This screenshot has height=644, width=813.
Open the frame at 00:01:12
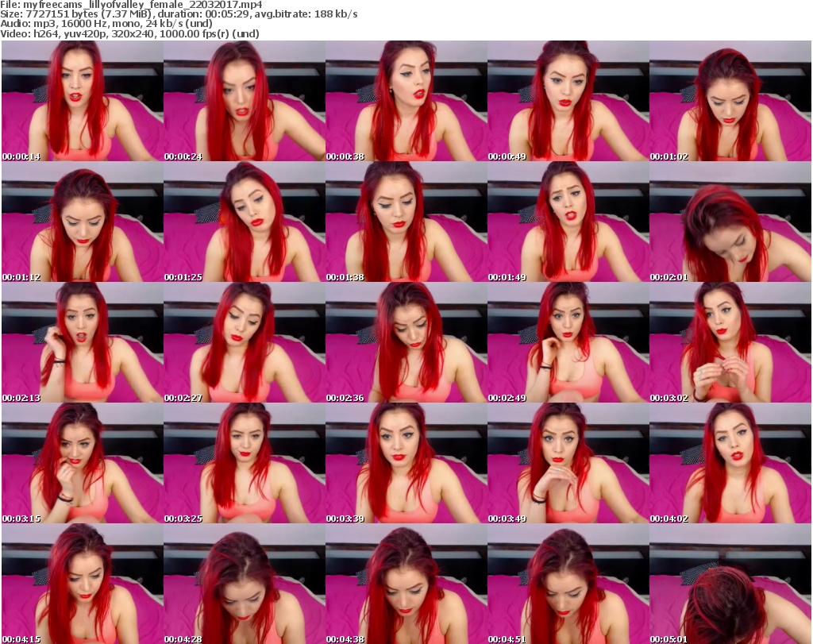(x=83, y=222)
